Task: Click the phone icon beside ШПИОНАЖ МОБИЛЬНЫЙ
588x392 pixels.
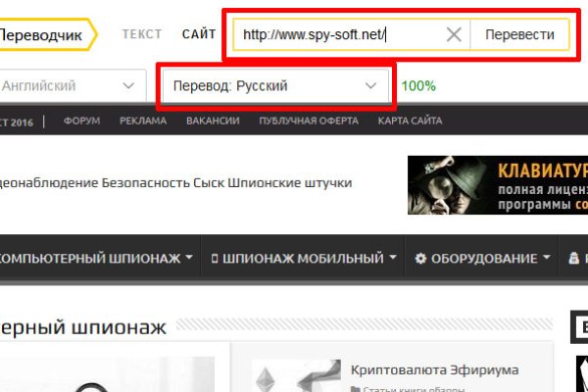Action: [x=215, y=259]
